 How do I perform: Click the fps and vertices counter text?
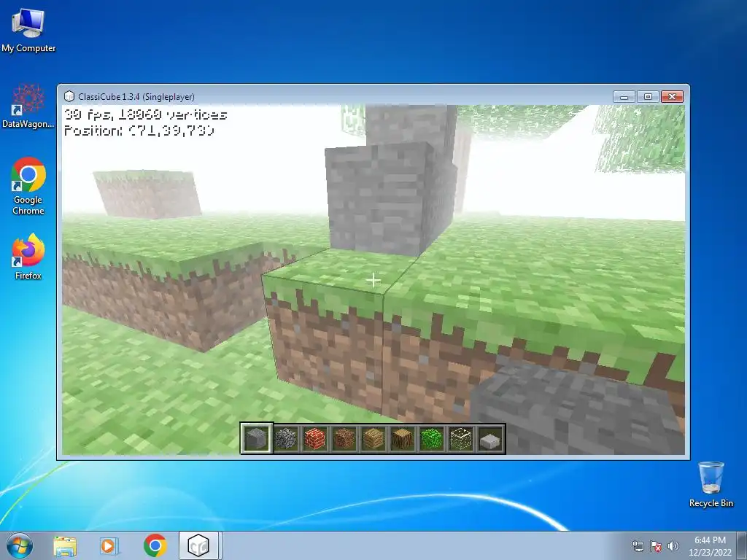click(x=145, y=114)
